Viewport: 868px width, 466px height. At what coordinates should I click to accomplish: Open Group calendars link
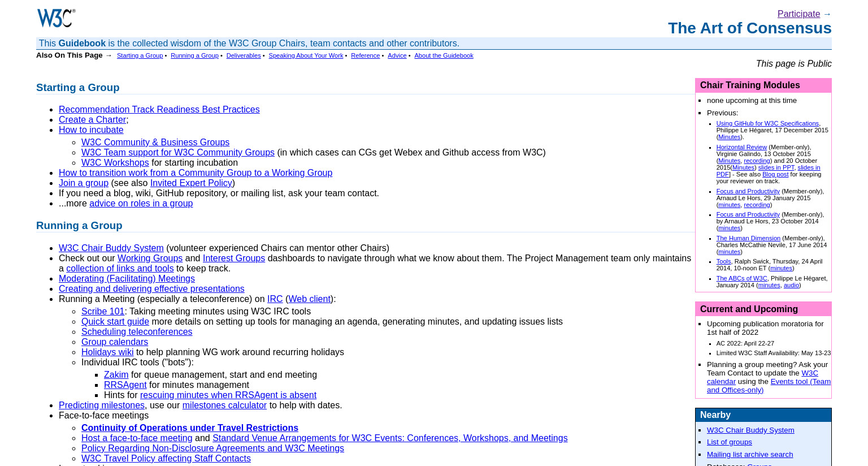[115, 342]
